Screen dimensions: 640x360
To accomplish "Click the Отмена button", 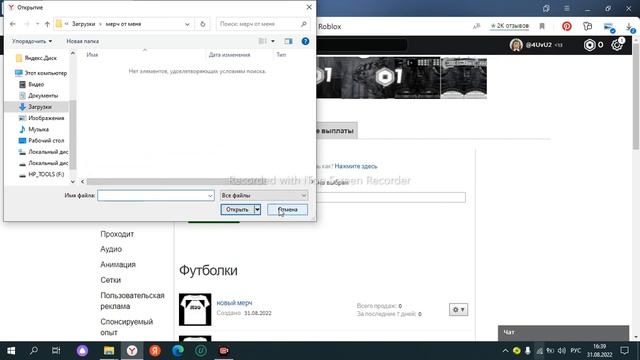I will pyautogui.click(x=287, y=209).
